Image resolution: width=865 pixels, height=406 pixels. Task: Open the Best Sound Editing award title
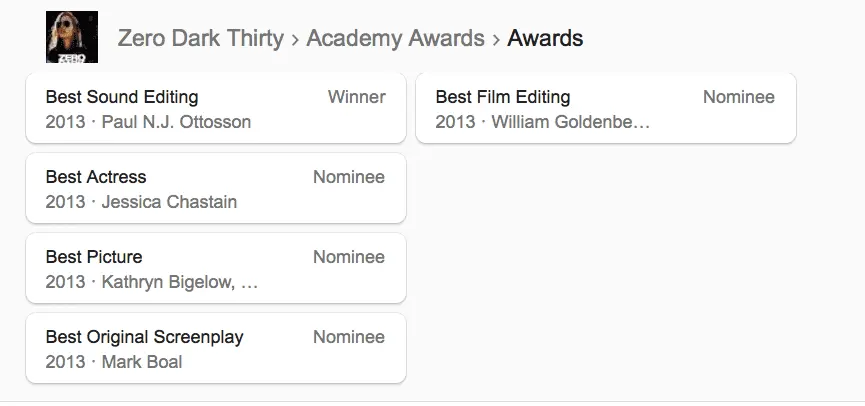pyautogui.click(x=122, y=97)
